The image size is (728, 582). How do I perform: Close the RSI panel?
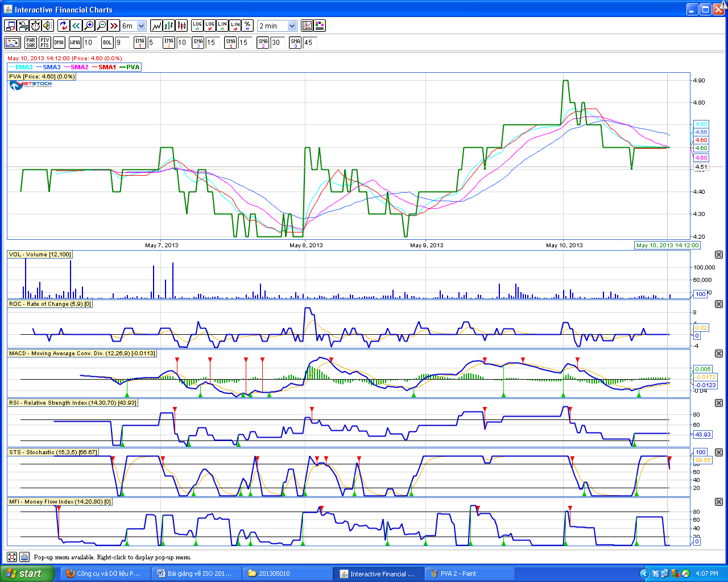719,403
